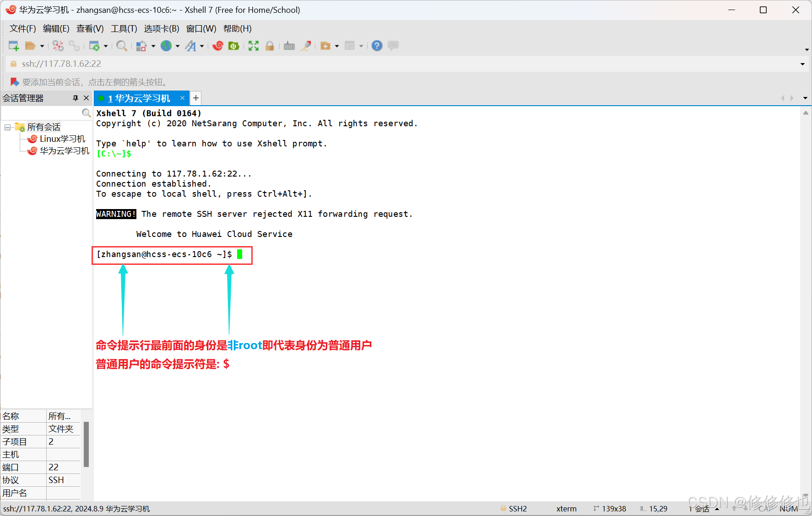This screenshot has height=516, width=812.
Task: Click the New Session toolbar icon
Action: coord(14,46)
